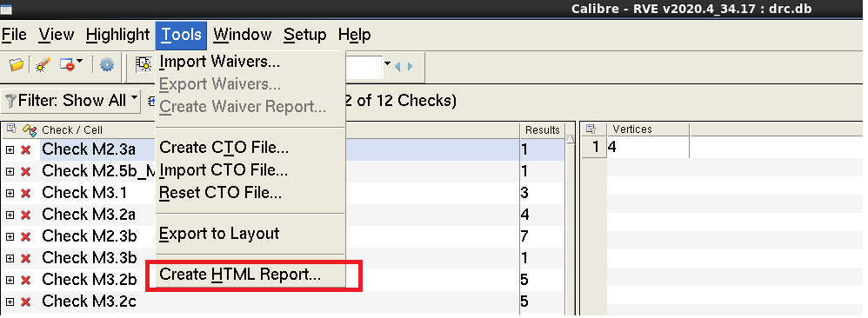Open the toolbar combo box dropdown arrow
Viewport: 868px width, 318px height.
click(387, 65)
